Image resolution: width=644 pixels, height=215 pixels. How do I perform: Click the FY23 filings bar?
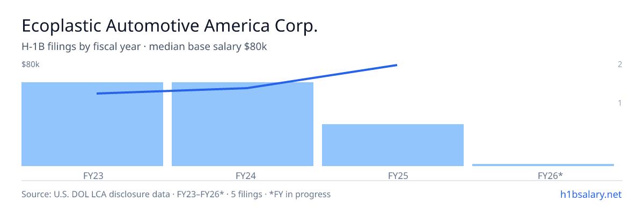92,124
